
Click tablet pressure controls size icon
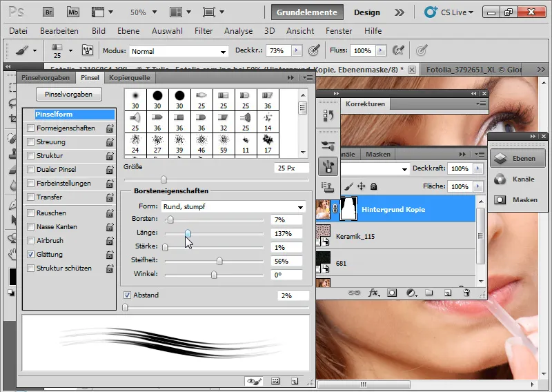click(422, 50)
